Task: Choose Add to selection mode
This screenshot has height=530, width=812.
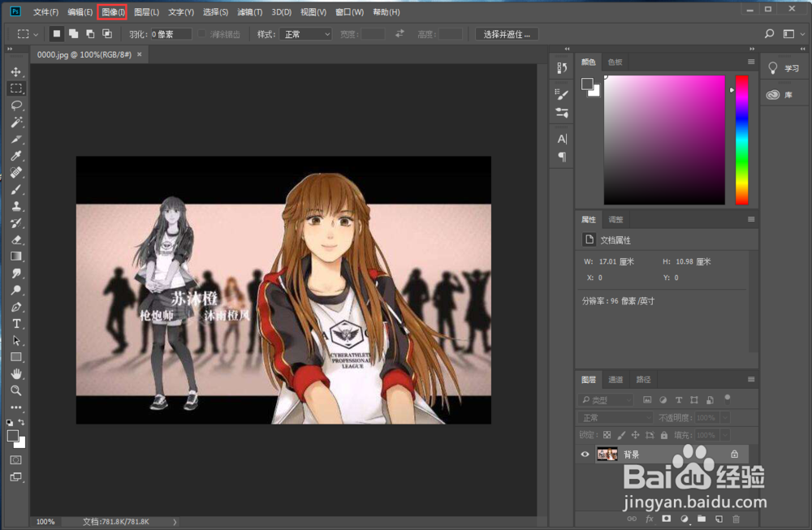Action: (x=74, y=33)
